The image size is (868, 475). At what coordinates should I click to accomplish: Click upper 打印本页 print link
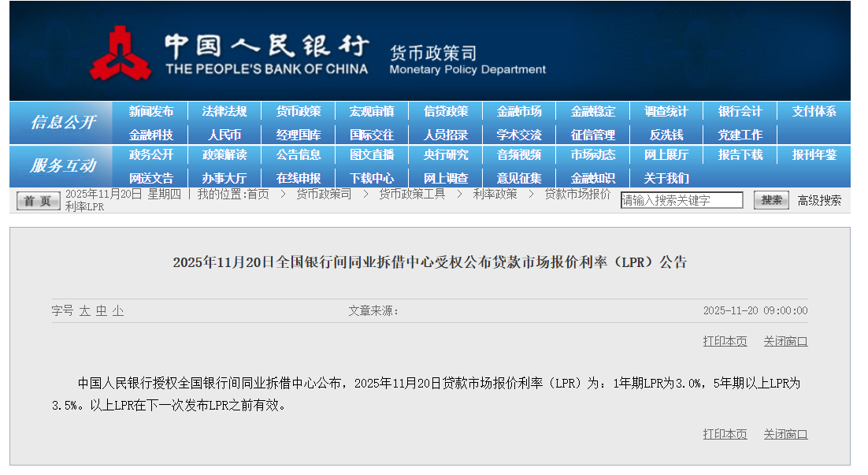(x=725, y=341)
